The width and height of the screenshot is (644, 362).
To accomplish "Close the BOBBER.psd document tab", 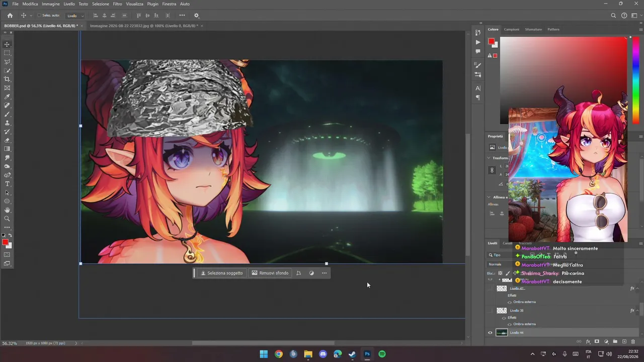I will [x=82, y=26].
